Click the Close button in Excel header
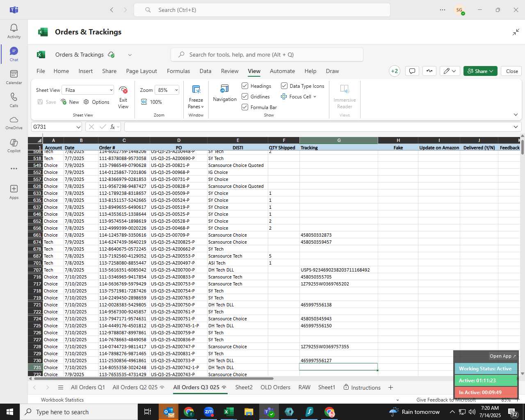The image size is (525, 420). click(x=512, y=71)
